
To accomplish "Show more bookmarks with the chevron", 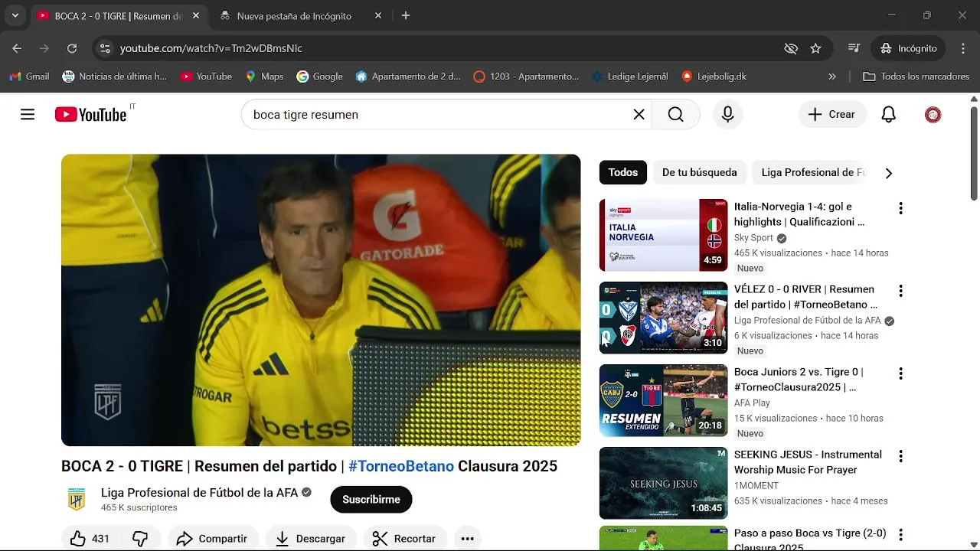I will tap(832, 77).
